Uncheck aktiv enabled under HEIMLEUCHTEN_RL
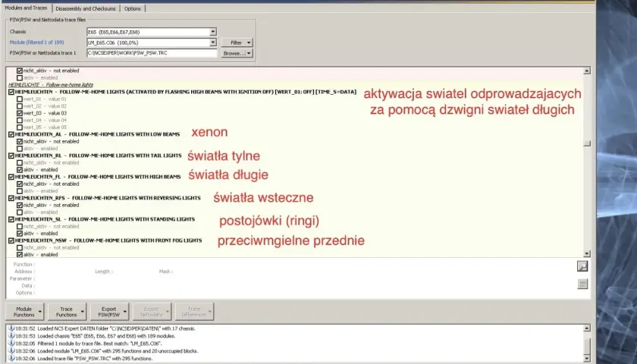Viewport: 637px width, 364px height. coord(20,170)
